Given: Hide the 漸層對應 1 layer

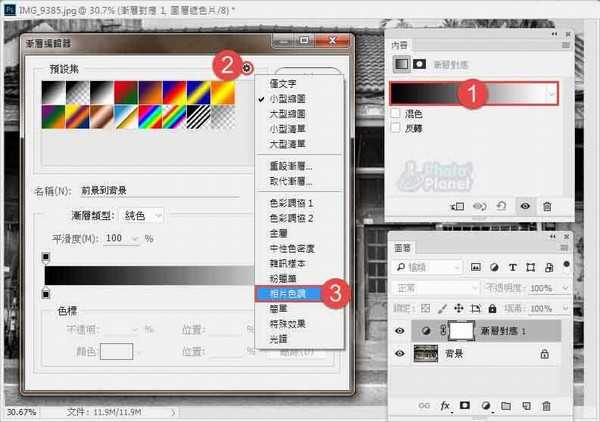Looking at the screenshot, I should tap(400, 329).
